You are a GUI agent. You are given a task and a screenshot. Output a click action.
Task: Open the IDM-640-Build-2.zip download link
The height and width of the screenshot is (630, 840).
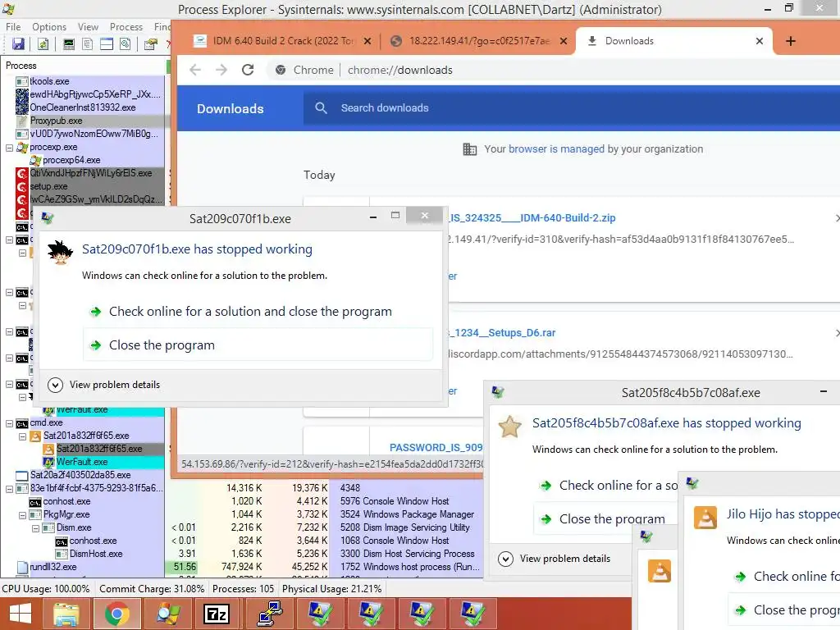point(532,218)
